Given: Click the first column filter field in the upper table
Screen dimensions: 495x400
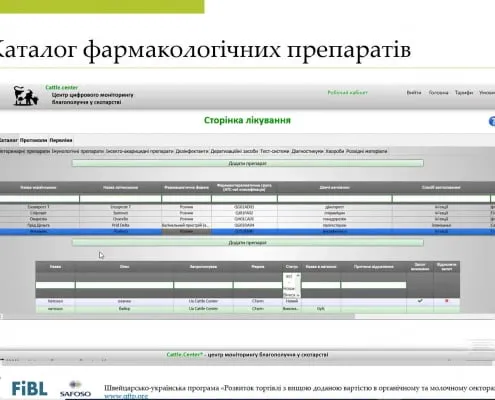Looking at the screenshot, I should [x=39, y=199].
